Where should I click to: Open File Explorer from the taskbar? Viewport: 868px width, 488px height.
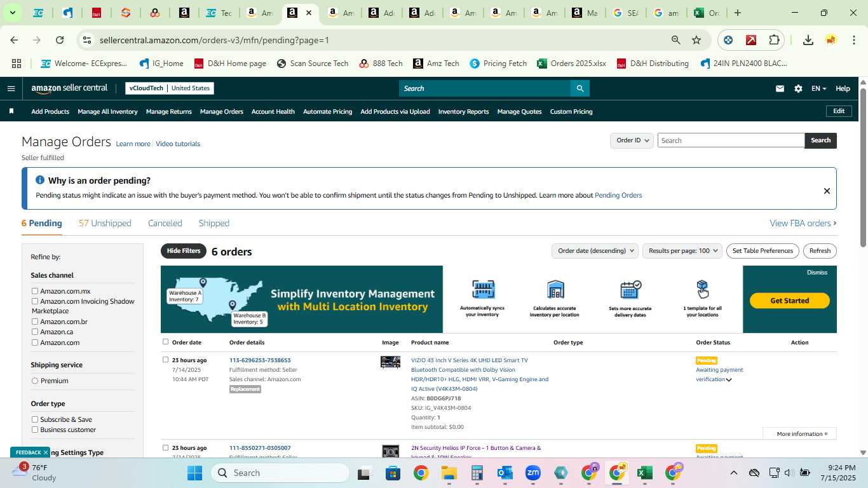[449, 473]
